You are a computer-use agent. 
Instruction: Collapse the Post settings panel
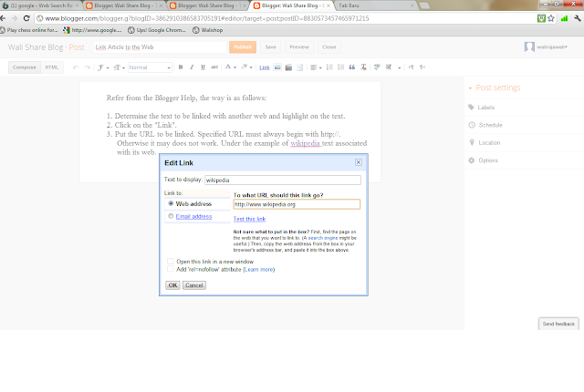tap(471, 88)
